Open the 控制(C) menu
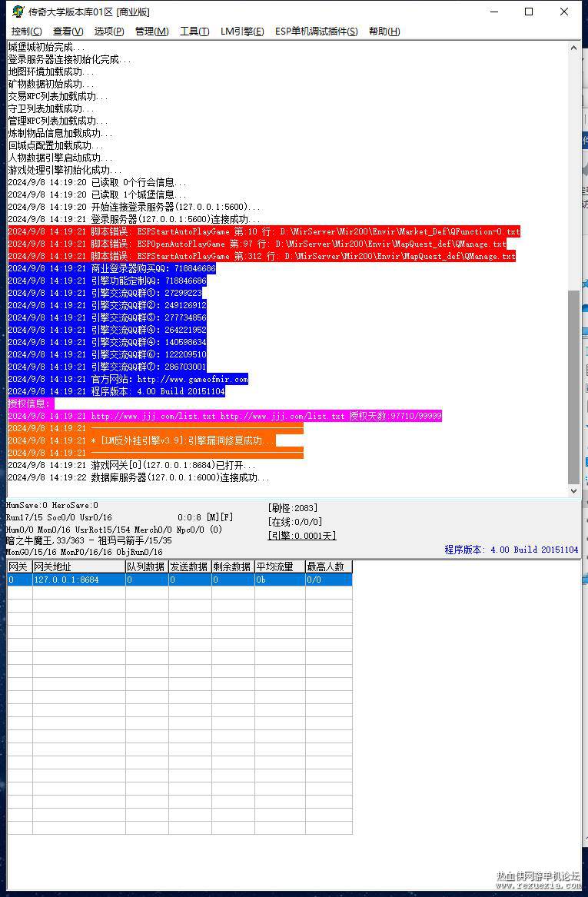The width and height of the screenshot is (588, 897). tap(26, 32)
